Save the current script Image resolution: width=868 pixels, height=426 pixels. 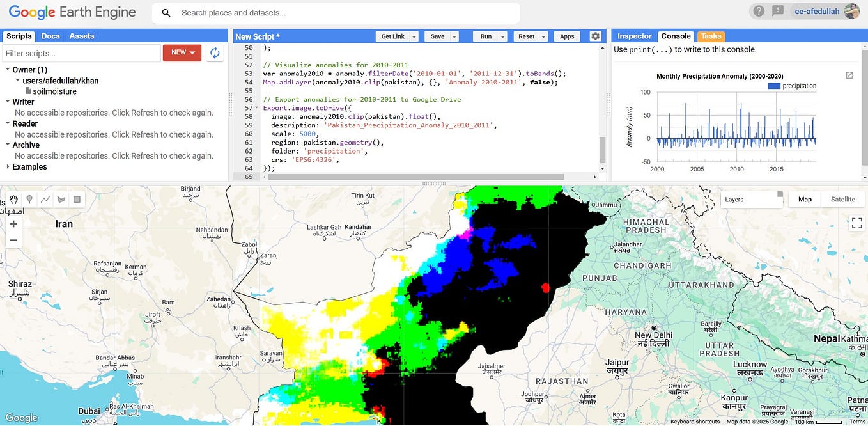pyautogui.click(x=437, y=36)
